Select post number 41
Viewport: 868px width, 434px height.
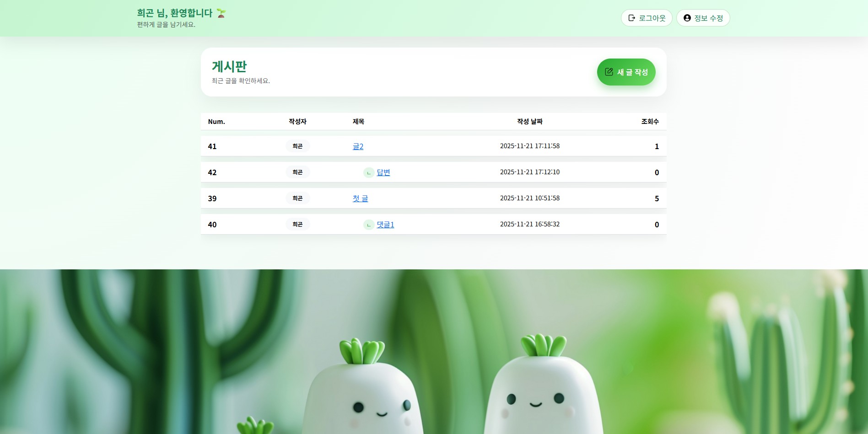(x=212, y=146)
